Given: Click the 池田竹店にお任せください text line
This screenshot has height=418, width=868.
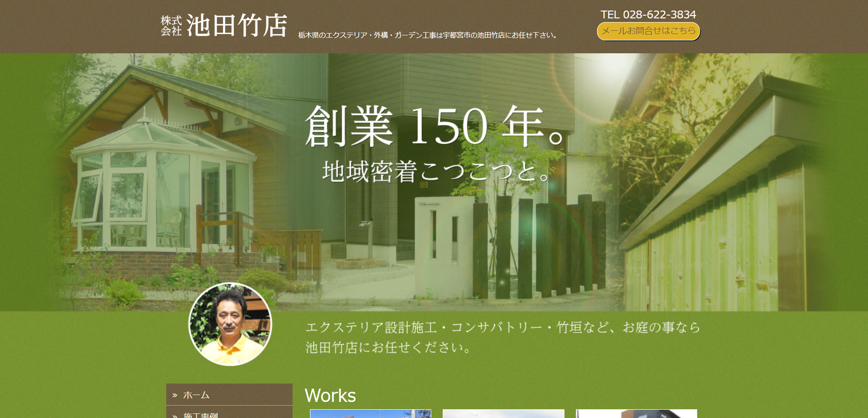Looking at the screenshot, I should coord(388,348).
